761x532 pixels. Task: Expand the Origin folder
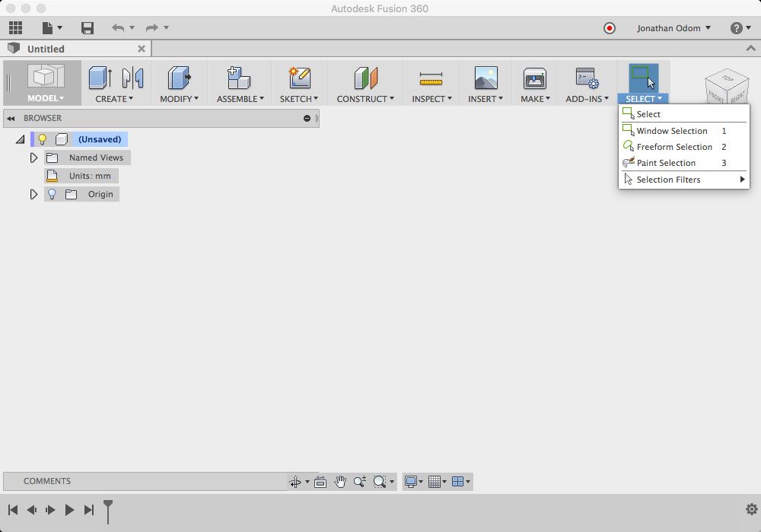33,194
